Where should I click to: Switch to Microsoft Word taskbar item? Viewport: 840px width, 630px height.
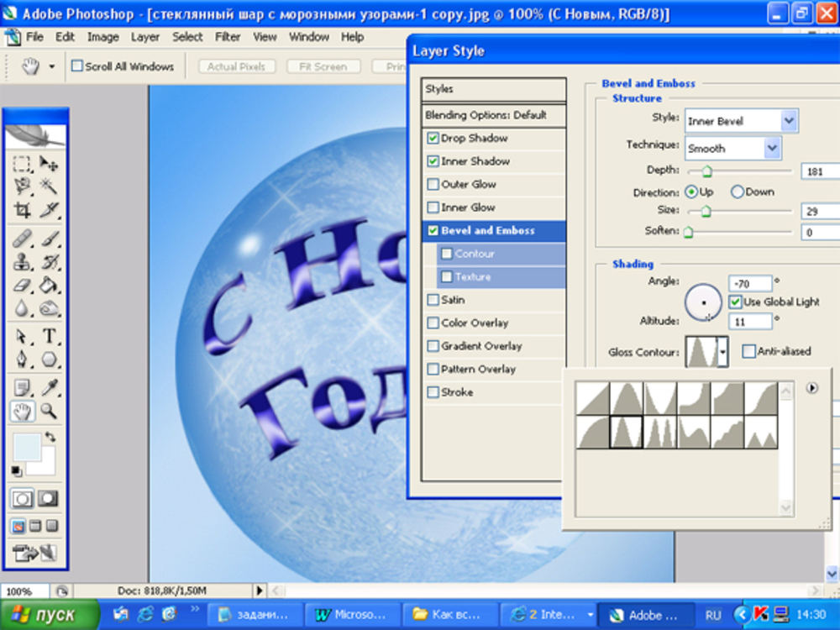[352, 615]
